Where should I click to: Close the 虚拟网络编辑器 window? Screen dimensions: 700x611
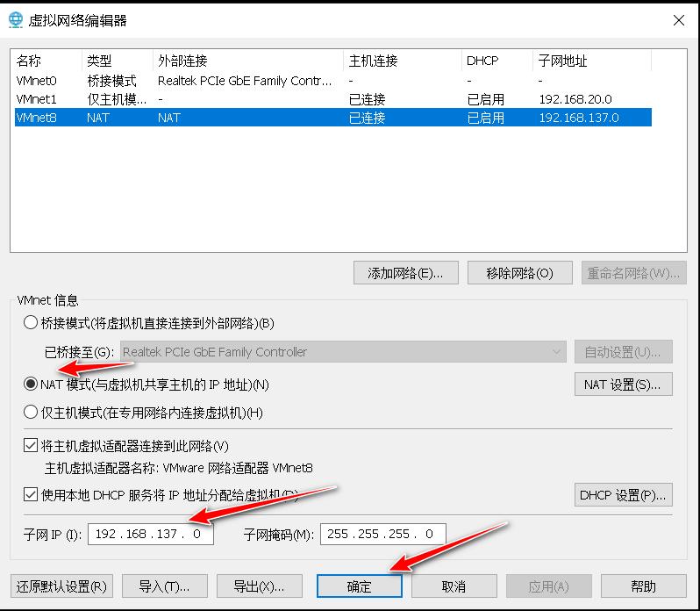pyautogui.click(x=679, y=20)
